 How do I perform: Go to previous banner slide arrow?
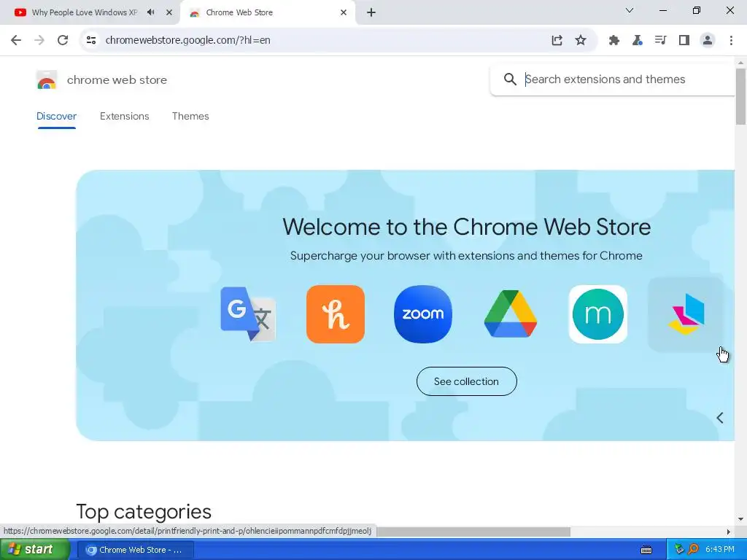(x=720, y=418)
